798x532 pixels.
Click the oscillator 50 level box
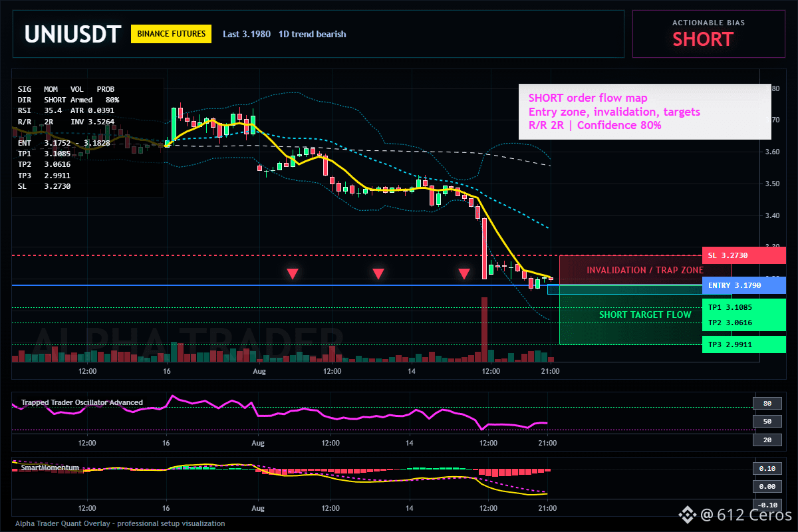point(767,422)
